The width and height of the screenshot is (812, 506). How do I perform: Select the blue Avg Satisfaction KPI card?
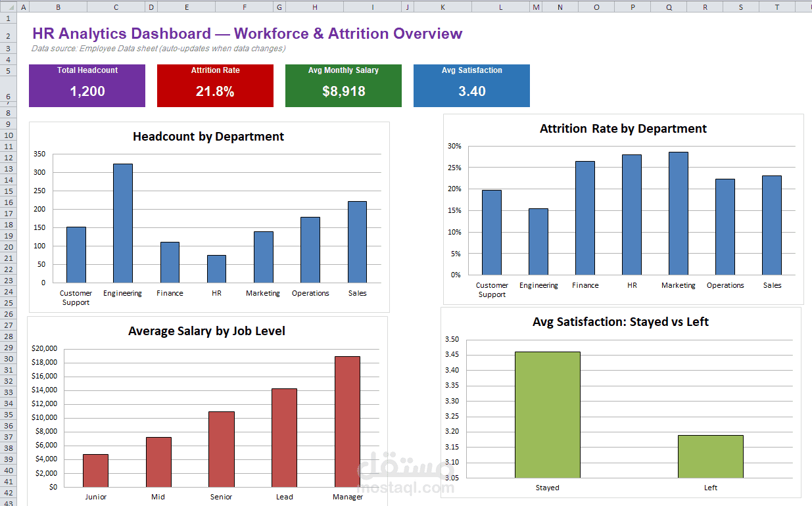471,85
